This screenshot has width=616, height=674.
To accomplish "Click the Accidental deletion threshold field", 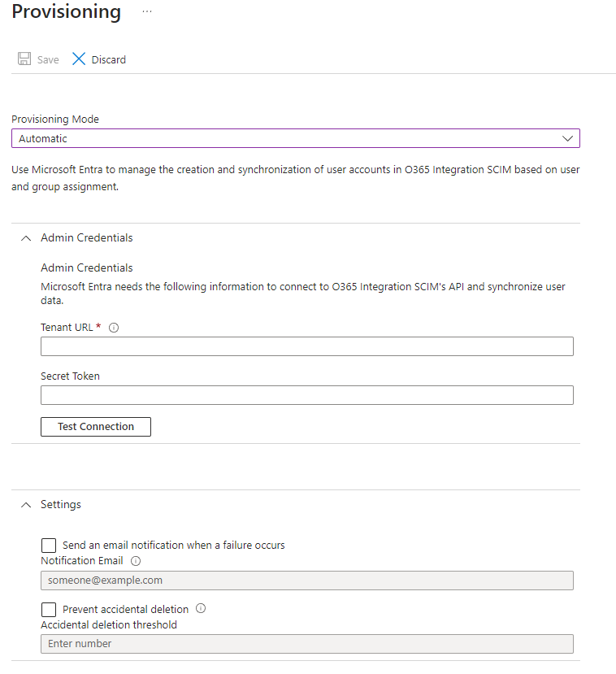I will (306, 644).
